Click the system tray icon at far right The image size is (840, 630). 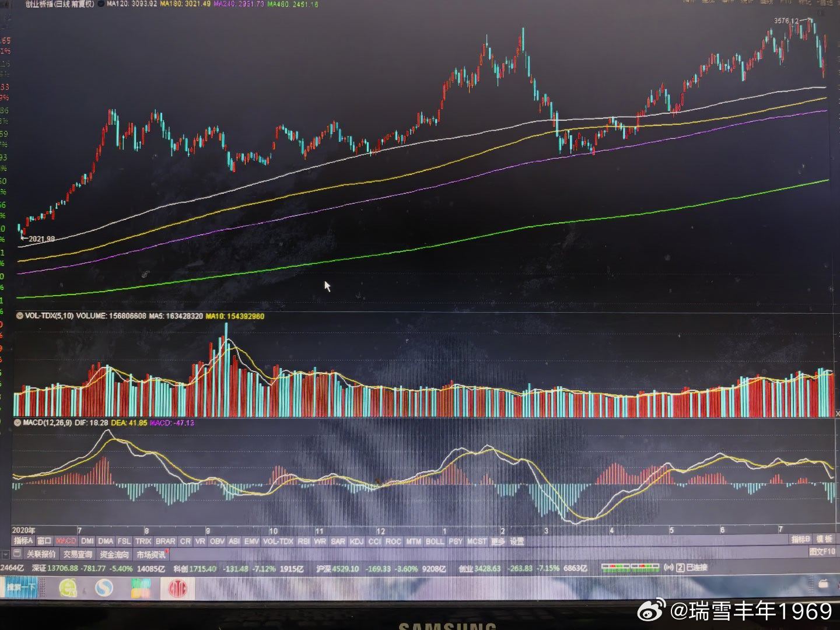click(x=824, y=583)
